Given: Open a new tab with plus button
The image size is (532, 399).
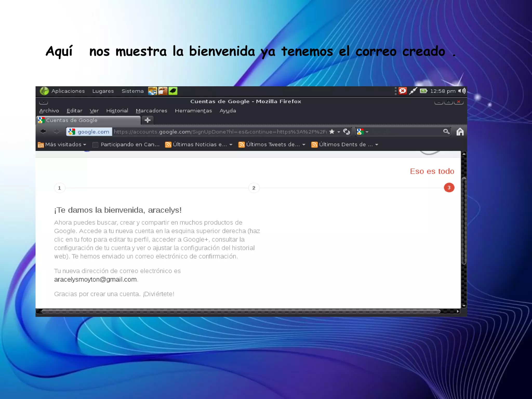Looking at the screenshot, I should coord(148,120).
